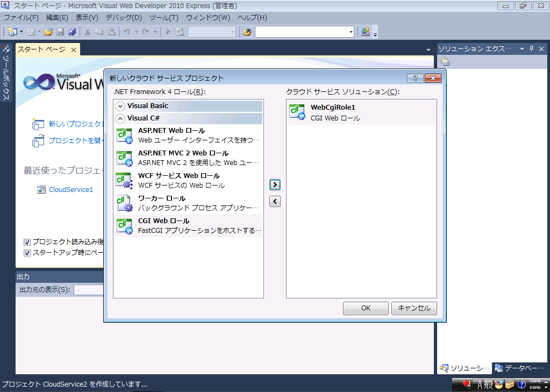Screen dimensions: 550x392
Task: Click the IME tools box icon
Action: pos(510,384)
